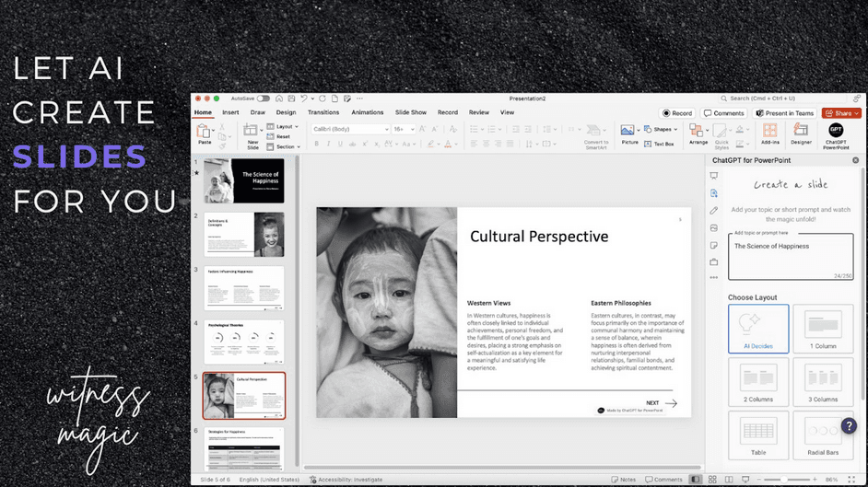The height and width of the screenshot is (487, 868).
Task: Adjust the zoom slider in status bar
Action: [786, 480]
